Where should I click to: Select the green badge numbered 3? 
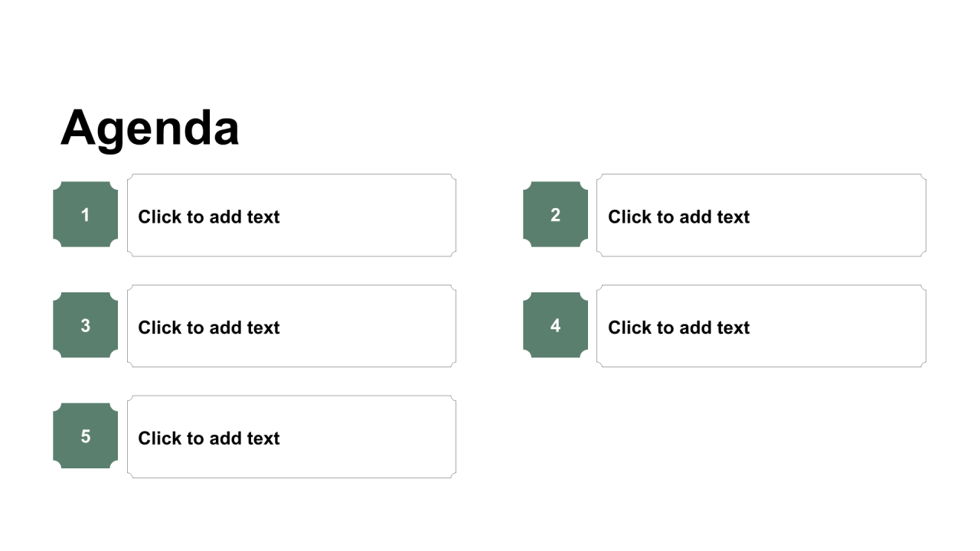[x=85, y=325]
